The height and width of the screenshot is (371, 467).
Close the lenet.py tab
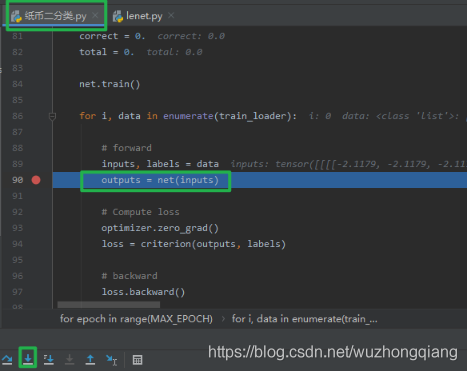[171, 15]
